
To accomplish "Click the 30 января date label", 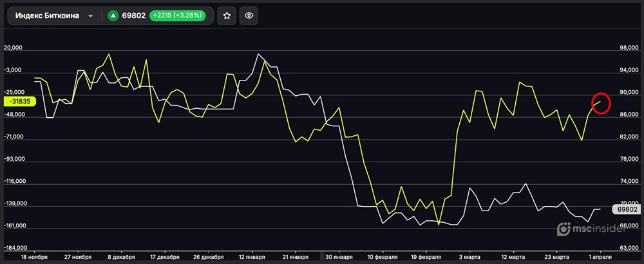I will (338, 256).
